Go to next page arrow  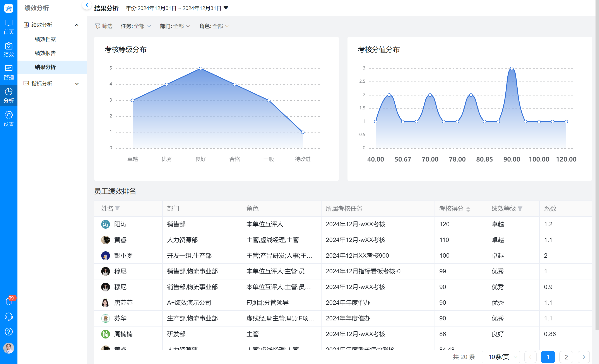(x=584, y=357)
